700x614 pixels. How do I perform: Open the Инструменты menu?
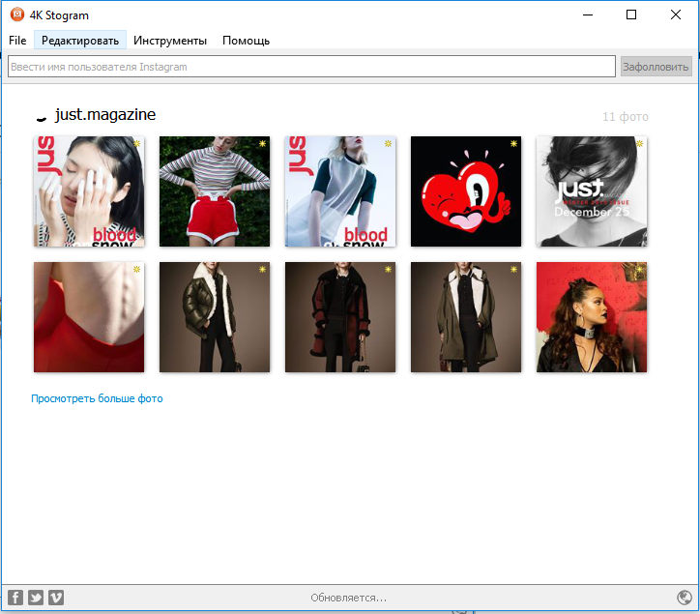point(170,41)
